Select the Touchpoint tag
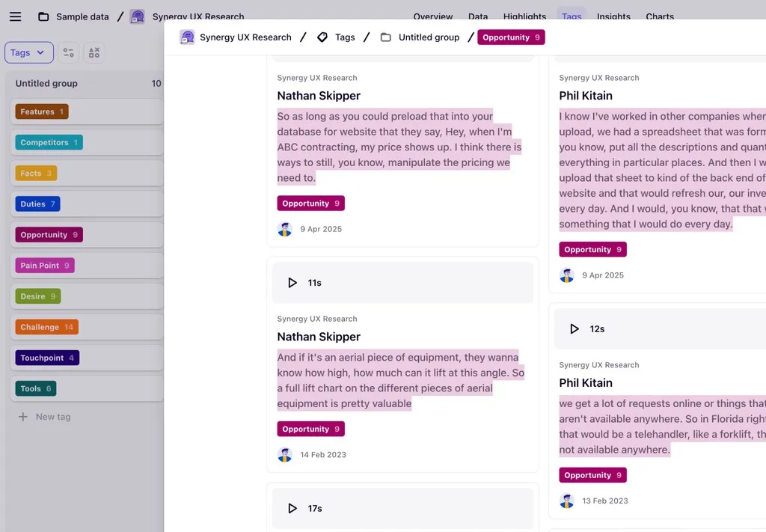This screenshot has height=532, width=766. (47, 358)
